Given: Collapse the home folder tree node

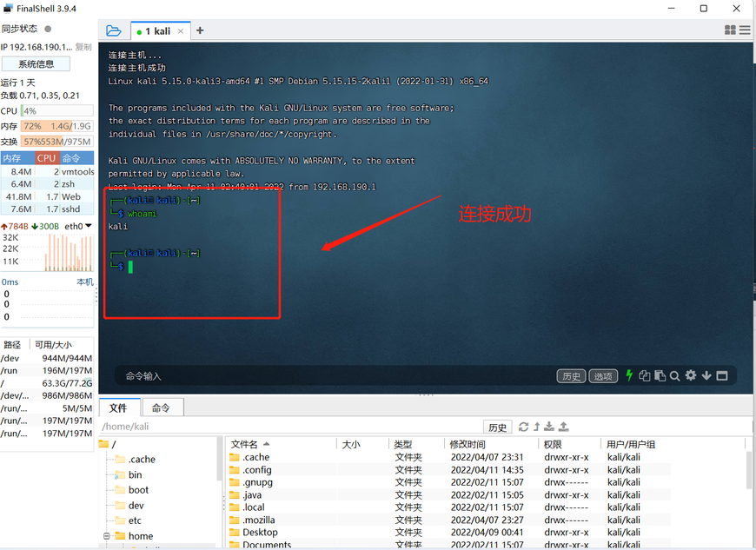Looking at the screenshot, I should [x=107, y=536].
